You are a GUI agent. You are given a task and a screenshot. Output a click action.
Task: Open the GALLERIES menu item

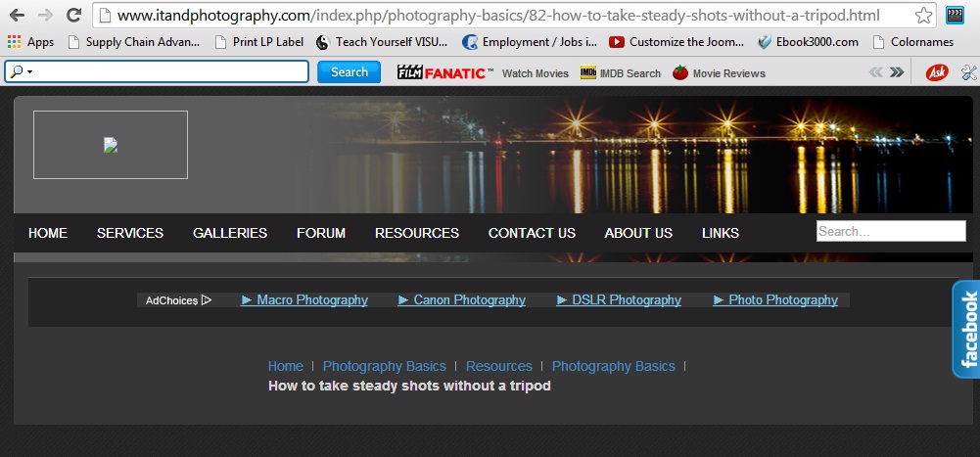pos(230,233)
